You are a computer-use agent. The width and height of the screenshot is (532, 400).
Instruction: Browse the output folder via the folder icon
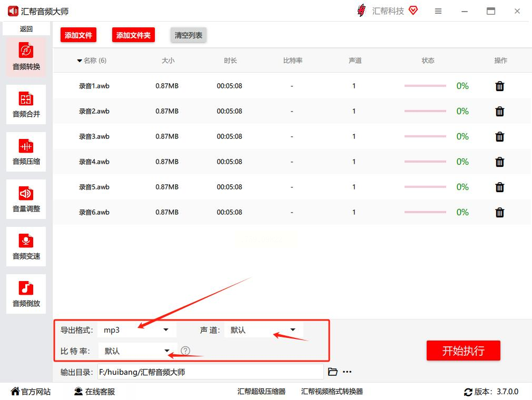332,372
